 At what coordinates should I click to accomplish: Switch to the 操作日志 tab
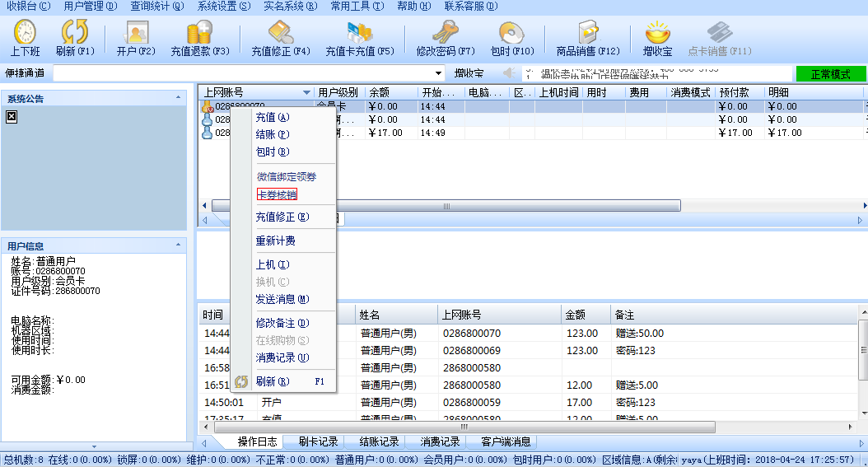[x=257, y=441]
